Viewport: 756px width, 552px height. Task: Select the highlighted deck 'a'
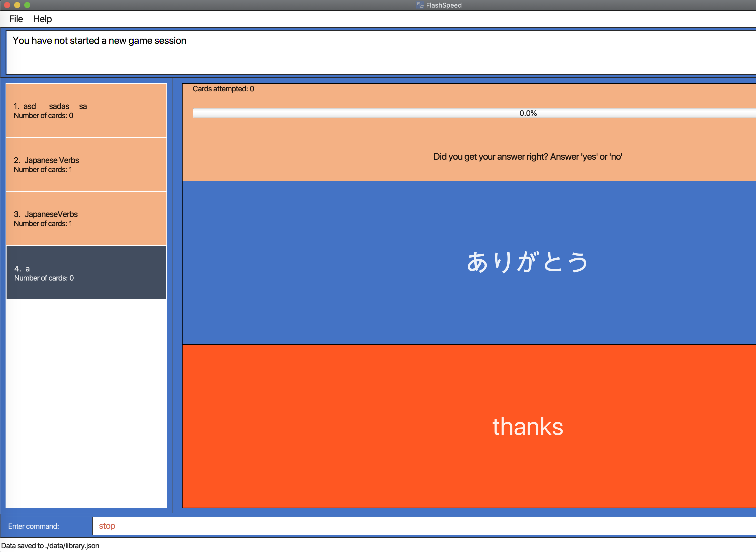coord(86,273)
